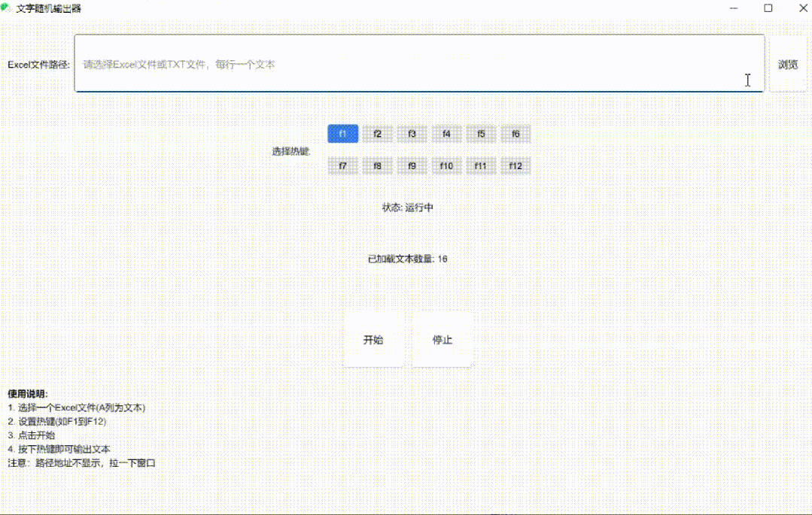Click the Excel文件路径 label
The image size is (812, 515).
point(38,65)
